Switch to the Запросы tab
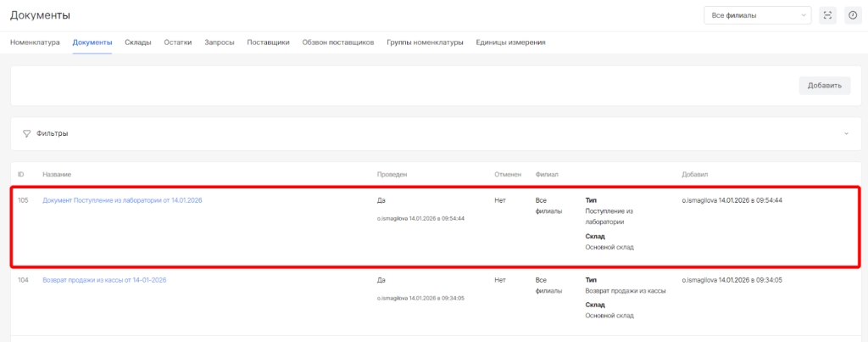This screenshot has height=342, width=868. pos(220,42)
